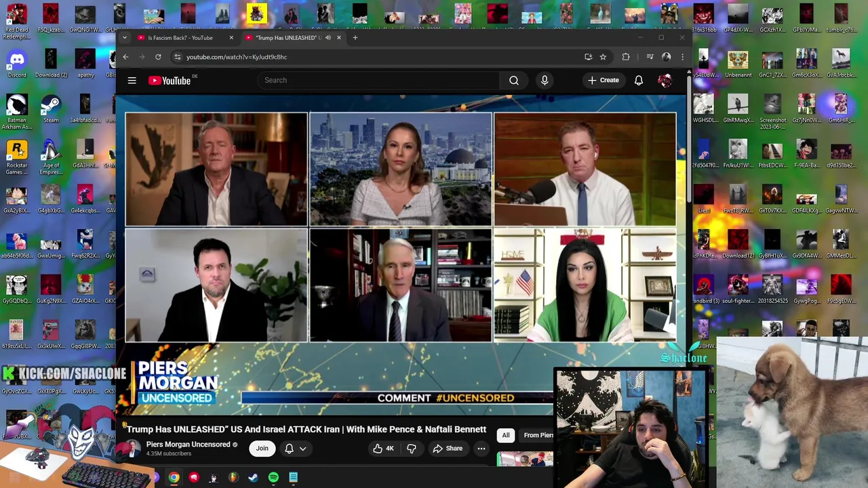
Task: Select the 'Unbenannt' desktop file
Action: pos(738,64)
